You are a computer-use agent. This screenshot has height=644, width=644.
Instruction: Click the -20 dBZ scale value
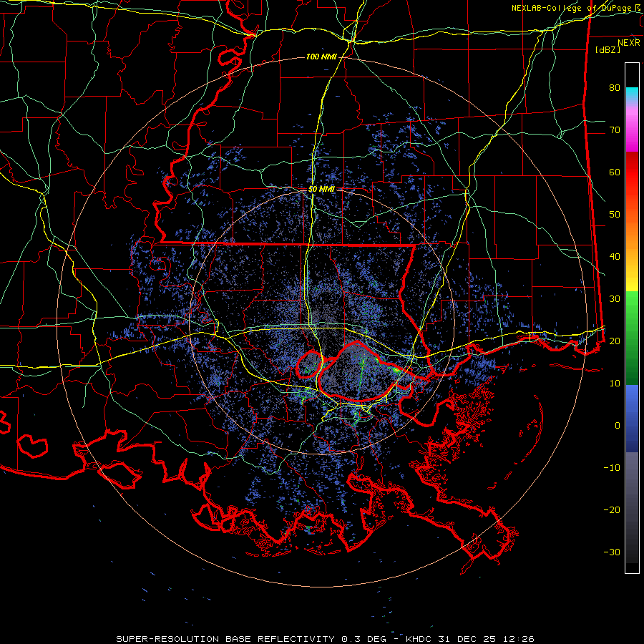(x=612, y=509)
